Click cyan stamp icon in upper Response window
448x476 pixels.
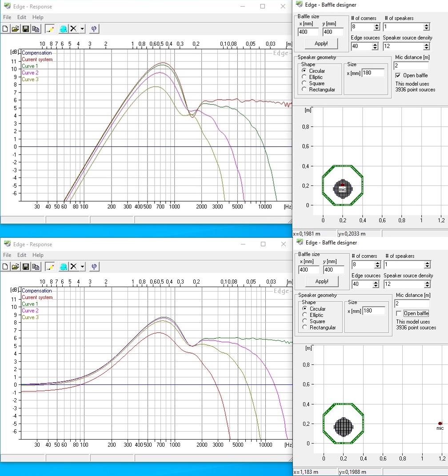[64, 29]
